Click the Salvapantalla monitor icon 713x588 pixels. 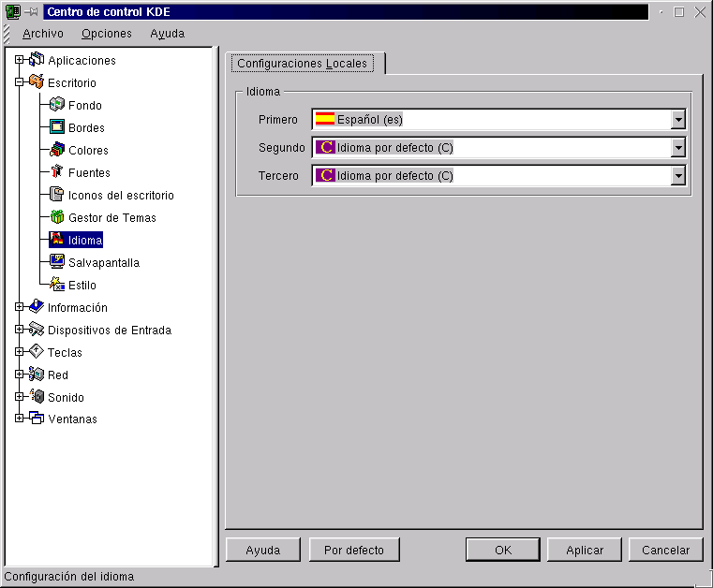coord(57,262)
